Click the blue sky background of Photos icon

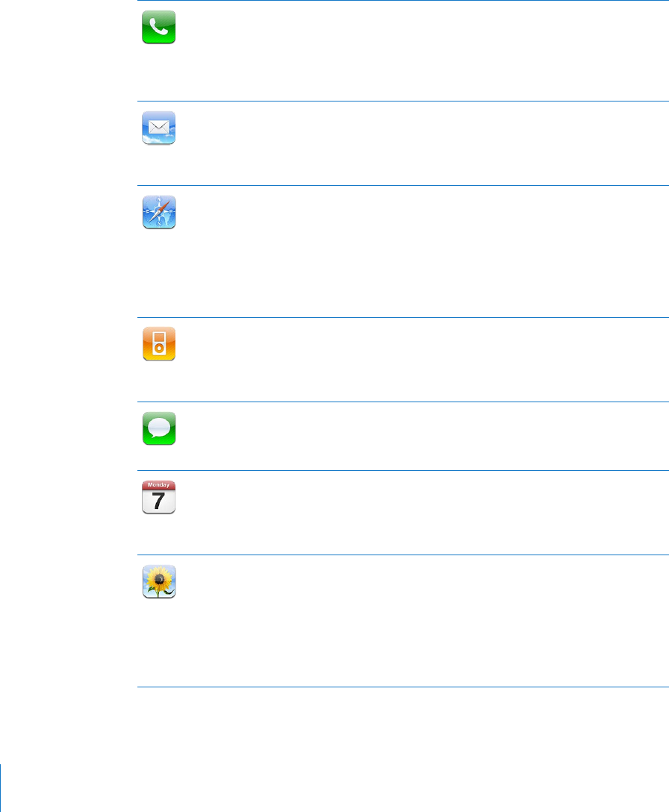(x=148, y=571)
